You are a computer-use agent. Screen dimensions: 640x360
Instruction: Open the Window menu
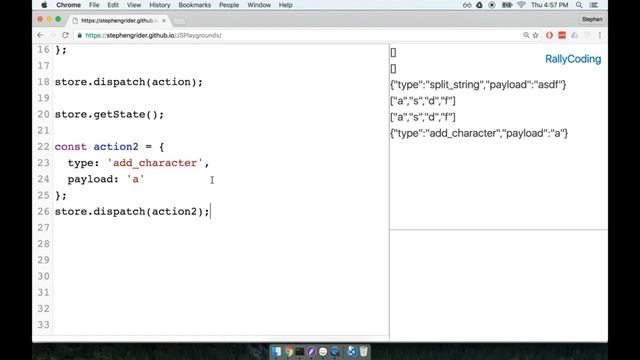click(x=259, y=5)
